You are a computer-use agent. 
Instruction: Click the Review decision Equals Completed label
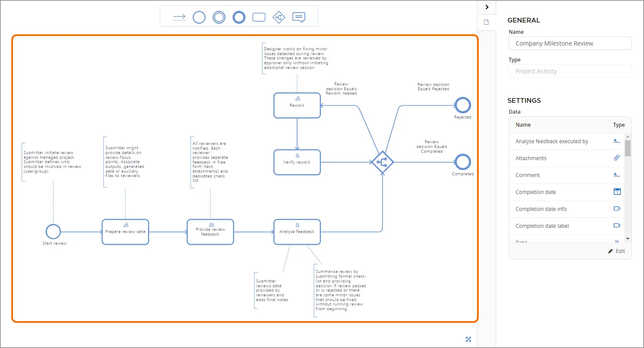[432, 146]
